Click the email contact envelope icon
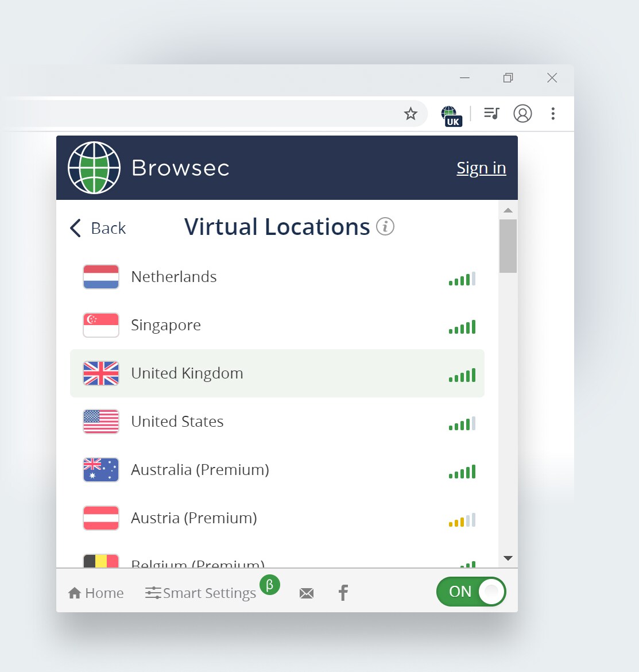Image resolution: width=639 pixels, height=672 pixels. point(307,592)
